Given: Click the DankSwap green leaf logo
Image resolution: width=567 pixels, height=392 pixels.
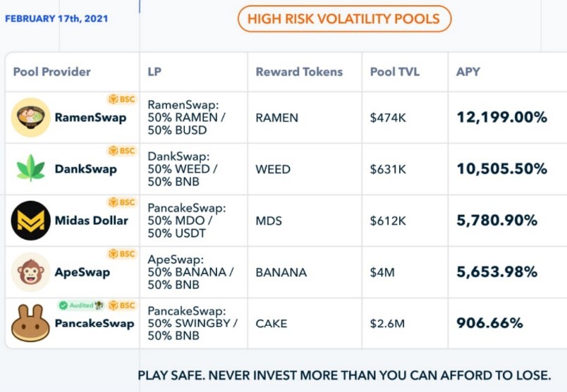Looking at the screenshot, I should pyautogui.click(x=31, y=169).
